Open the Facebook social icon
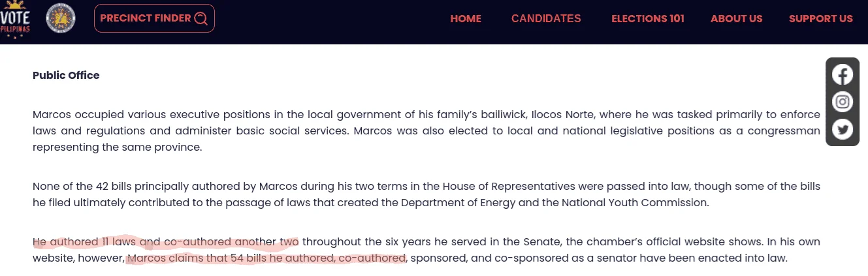Screen dimensions: 868x276 [843, 75]
